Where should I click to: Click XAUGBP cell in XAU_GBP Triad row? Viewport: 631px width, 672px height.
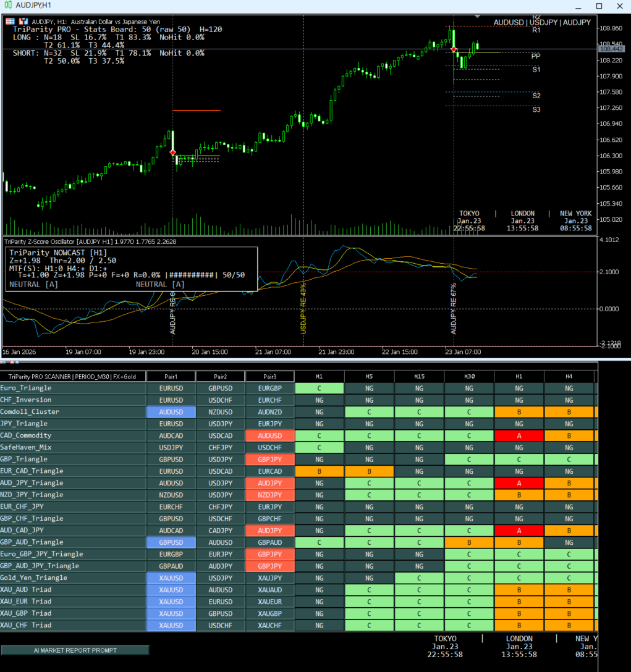click(x=270, y=613)
